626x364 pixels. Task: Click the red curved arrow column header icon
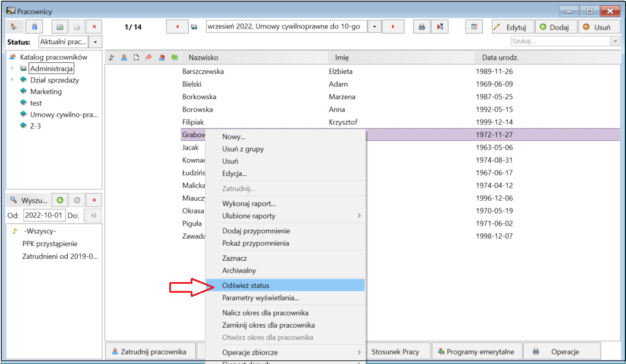[149, 58]
